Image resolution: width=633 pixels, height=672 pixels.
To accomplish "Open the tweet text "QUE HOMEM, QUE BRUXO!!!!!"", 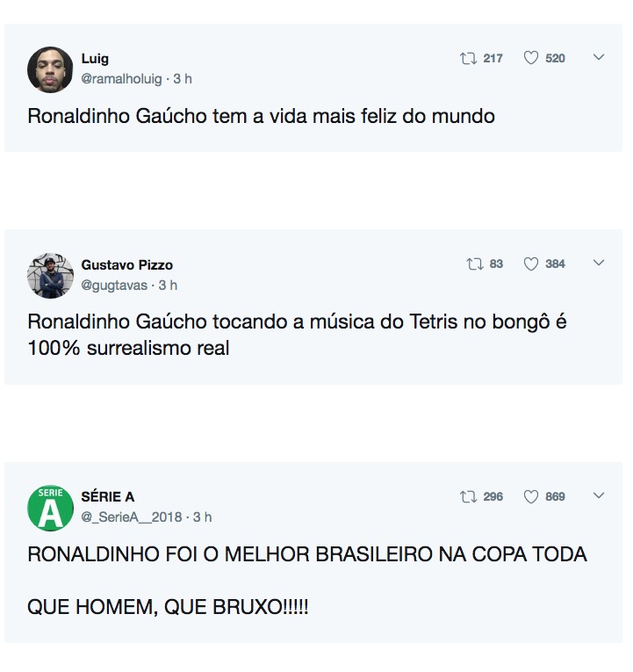I will click(168, 606).
